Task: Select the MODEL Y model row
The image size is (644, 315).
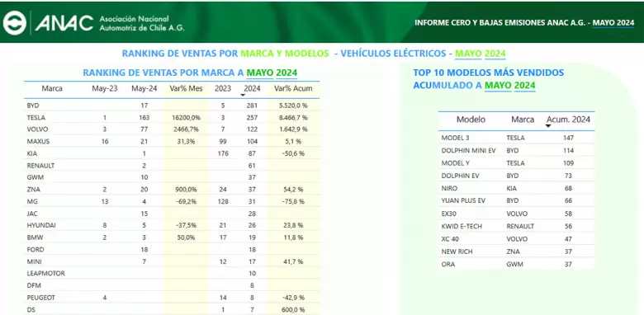Action: pyautogui.click(x=516, y=162)
